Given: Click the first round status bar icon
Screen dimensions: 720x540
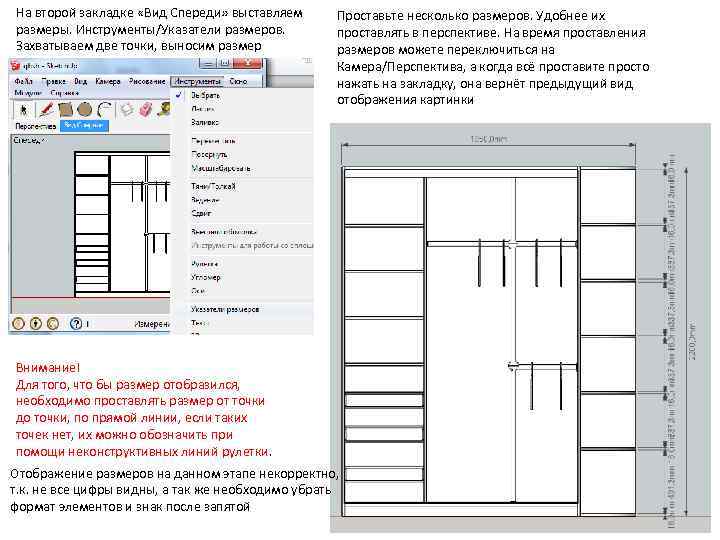Looking at the screenshot, I should click(18, 324).
